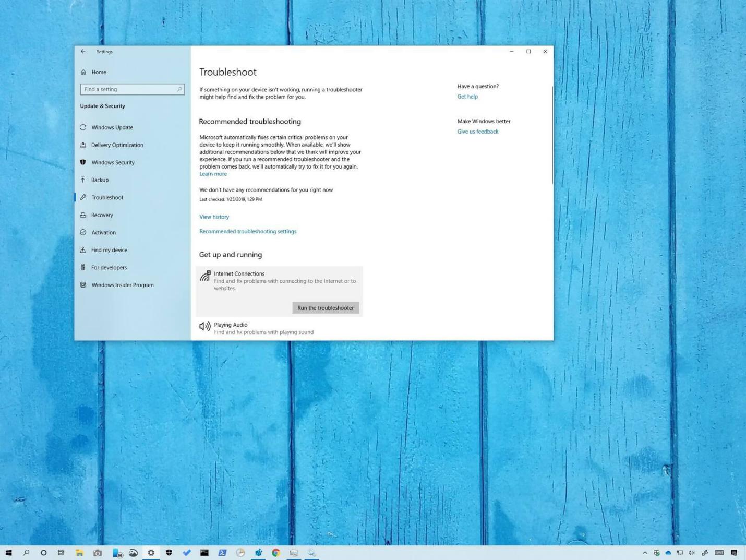Screen dimensions: 746x560
Task: Click the Playing Audio speaker icon
Action: pyautogui.click(x=205, y=327)
